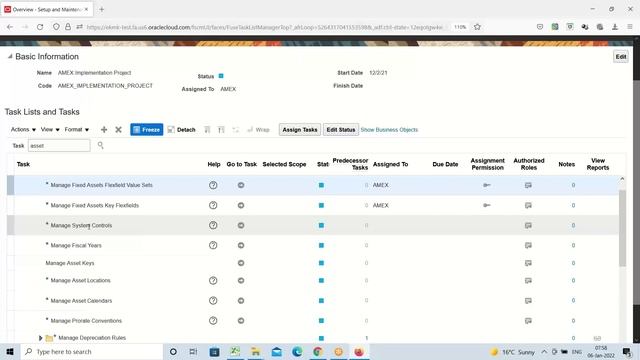
Task: Open the Actions dropdown menu
Action: coord(23,129)
